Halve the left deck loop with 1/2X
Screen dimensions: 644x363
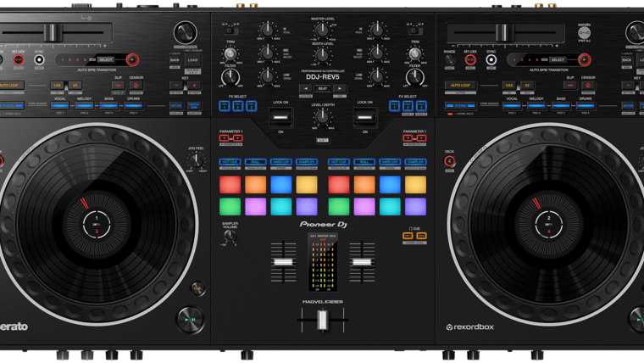pos(57,86)
